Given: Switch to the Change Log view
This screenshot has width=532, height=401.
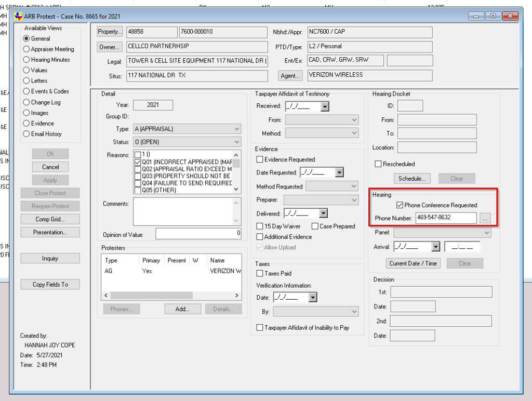Looking at the screenshot, I should click(x=26, y=102).
